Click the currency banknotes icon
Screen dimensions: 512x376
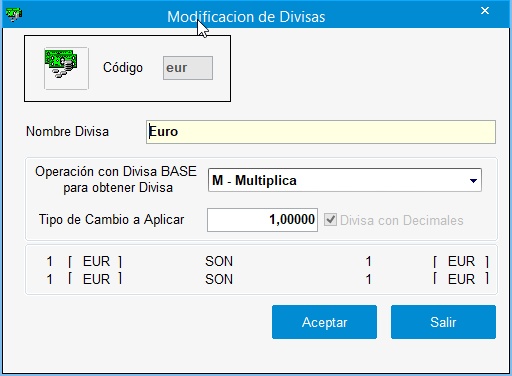(x=66, y=68)
